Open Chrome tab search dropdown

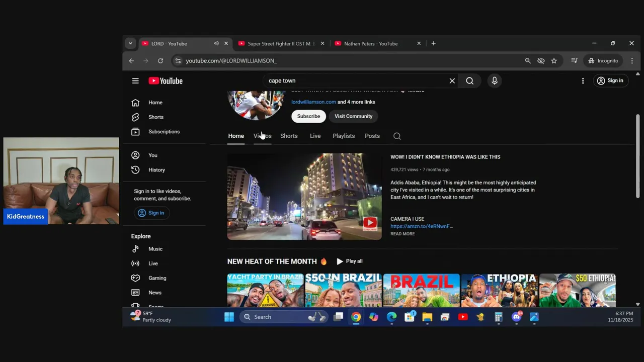coord(130,43)
